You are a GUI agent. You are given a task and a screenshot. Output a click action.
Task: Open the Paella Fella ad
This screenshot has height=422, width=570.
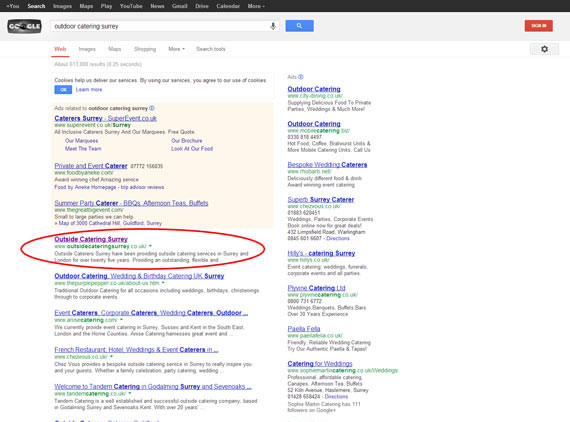pos(304,329)
